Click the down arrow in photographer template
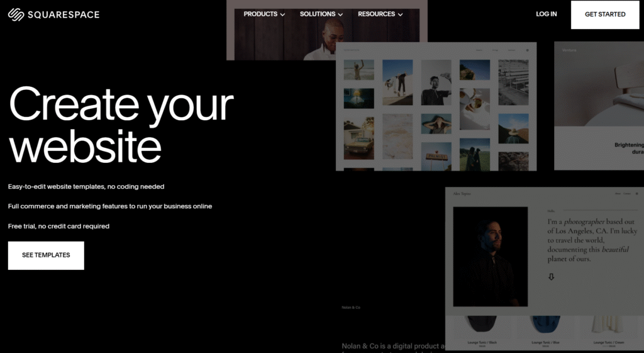 [x=551, y=277]
